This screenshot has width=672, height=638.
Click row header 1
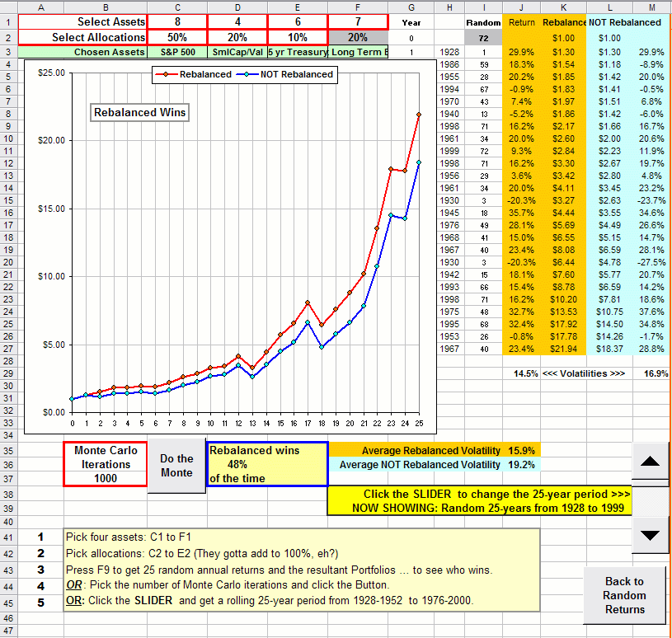coord(8,22)
